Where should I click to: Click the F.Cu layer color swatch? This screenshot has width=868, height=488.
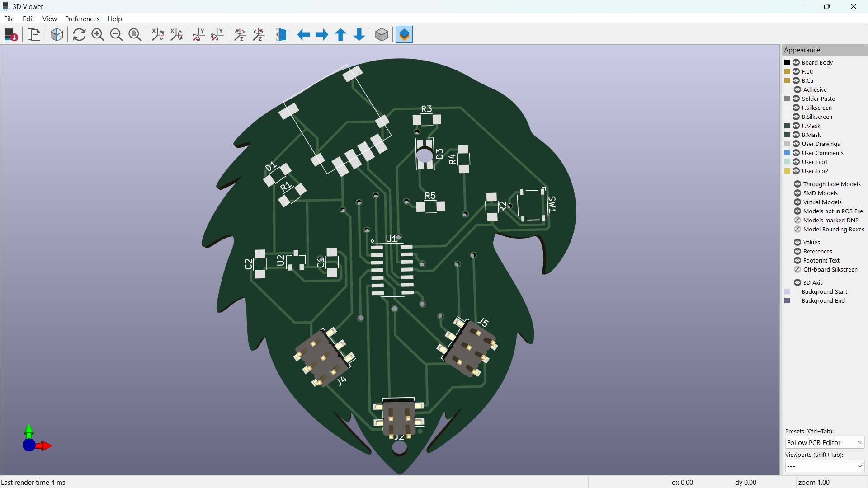pos(788,71)
